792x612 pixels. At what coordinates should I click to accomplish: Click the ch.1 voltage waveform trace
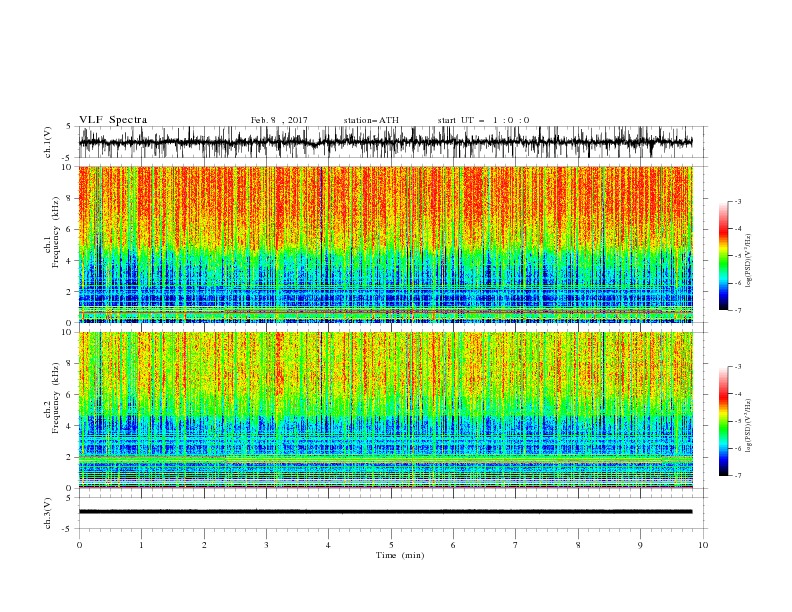click(x=385, y=142)
